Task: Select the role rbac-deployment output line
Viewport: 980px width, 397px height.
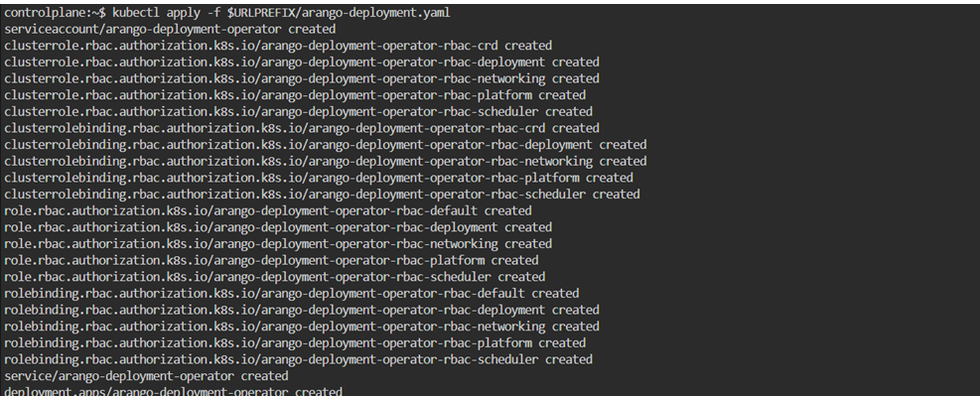Action: point(278,227)
